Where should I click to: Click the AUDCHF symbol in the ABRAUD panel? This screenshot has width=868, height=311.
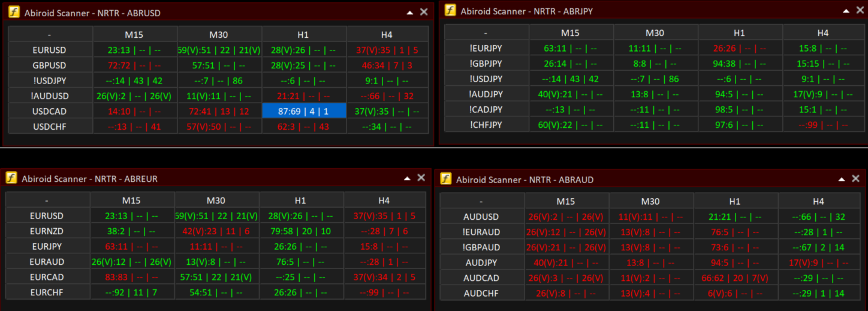tap(482, 294)
